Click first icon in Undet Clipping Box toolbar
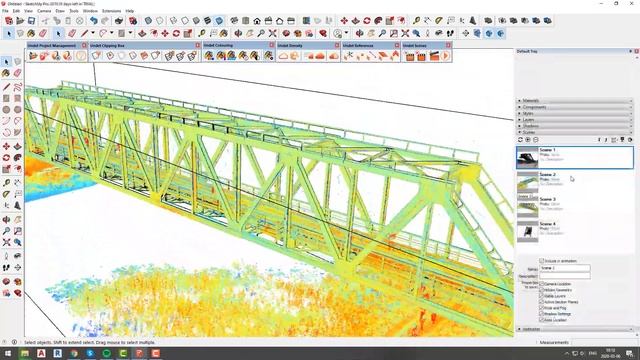 click(96, 56)
